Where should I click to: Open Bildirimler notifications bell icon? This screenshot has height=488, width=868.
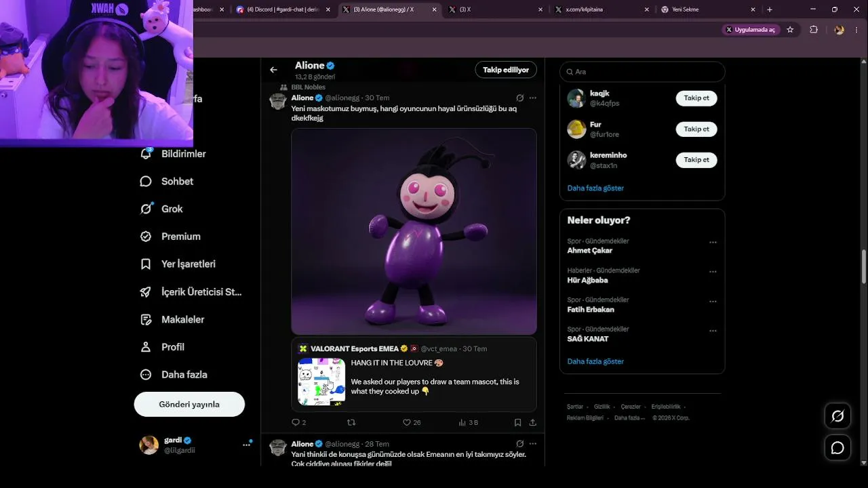click(x=146, y=154)
